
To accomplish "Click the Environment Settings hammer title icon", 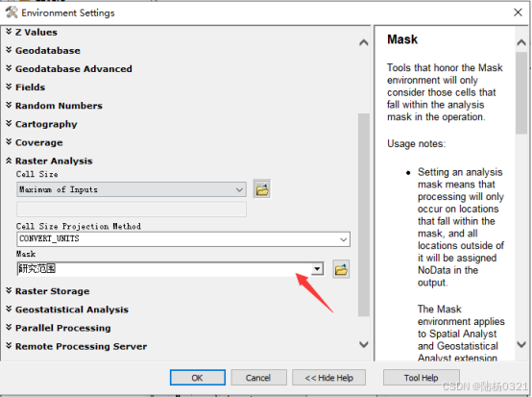I will (12, 12).
